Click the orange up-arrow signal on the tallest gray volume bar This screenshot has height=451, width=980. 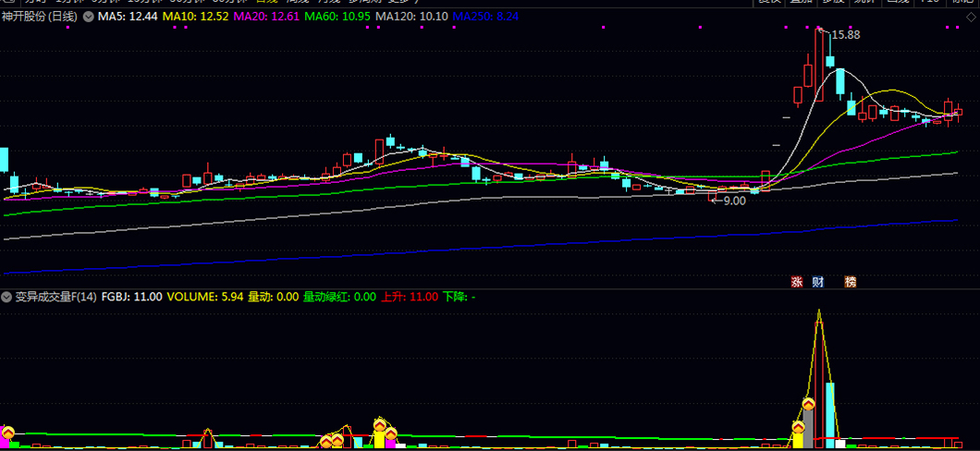808,404
